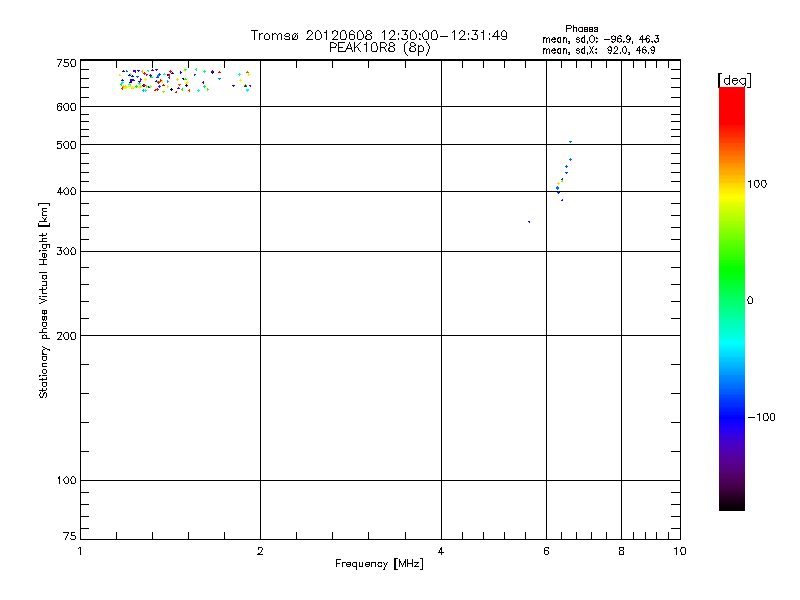Click the y-axis tick label "500"
This screenshot has height=600, width=800.
(66, 145)
